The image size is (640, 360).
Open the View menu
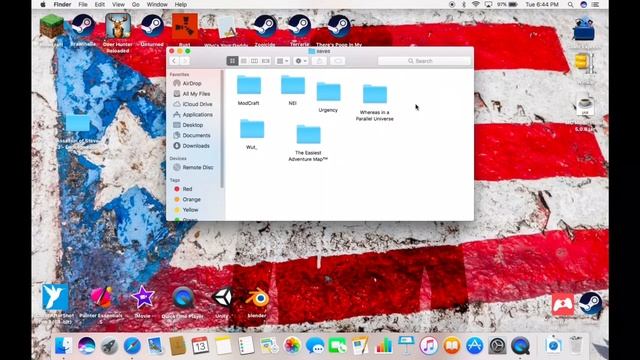pyautogui.click(x=118, y=4)
